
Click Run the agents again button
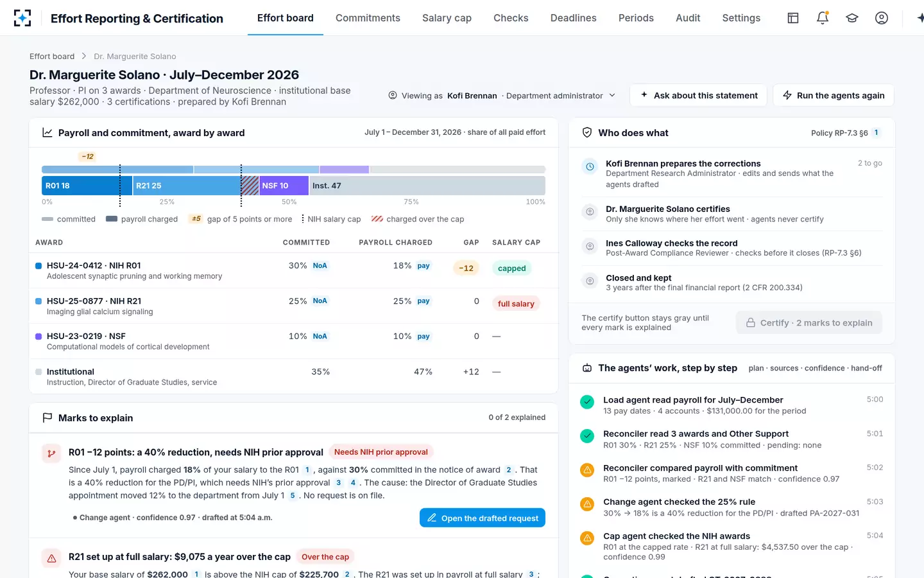pos(834,96)
